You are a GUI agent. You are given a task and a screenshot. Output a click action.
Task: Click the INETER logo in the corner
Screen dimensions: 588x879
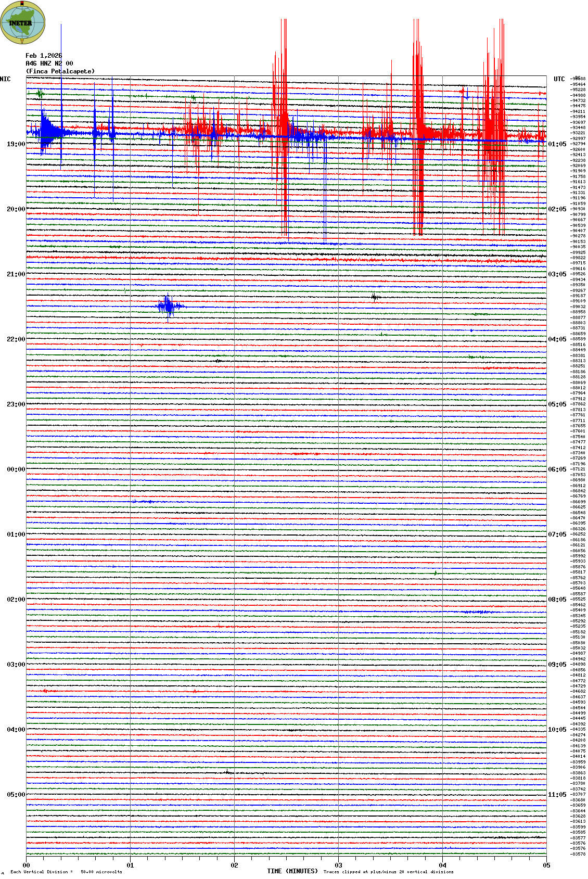click(22, 22)
